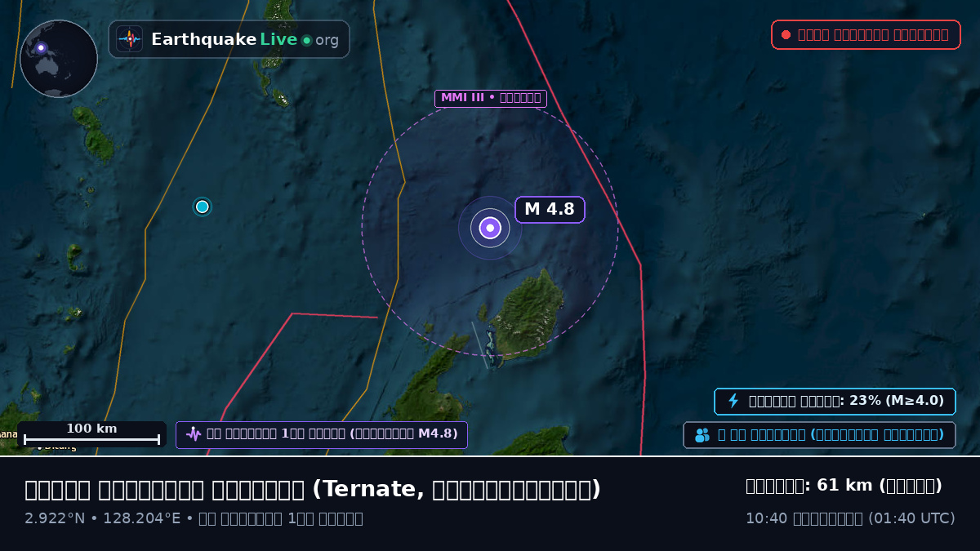Select the purple epicenter marker on the map

490,228
